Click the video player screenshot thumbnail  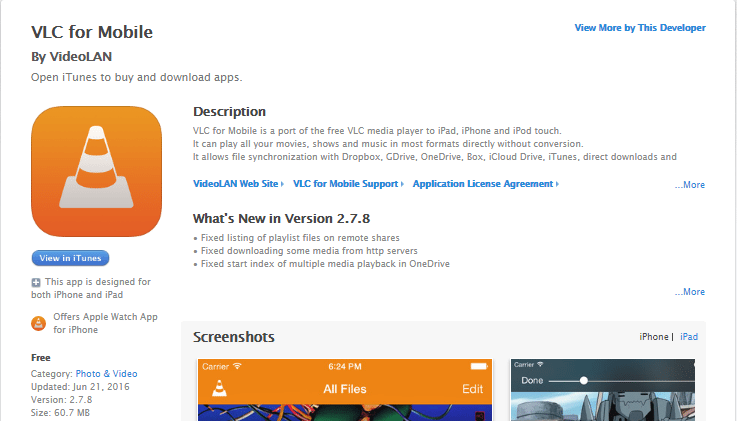point(603,390)
